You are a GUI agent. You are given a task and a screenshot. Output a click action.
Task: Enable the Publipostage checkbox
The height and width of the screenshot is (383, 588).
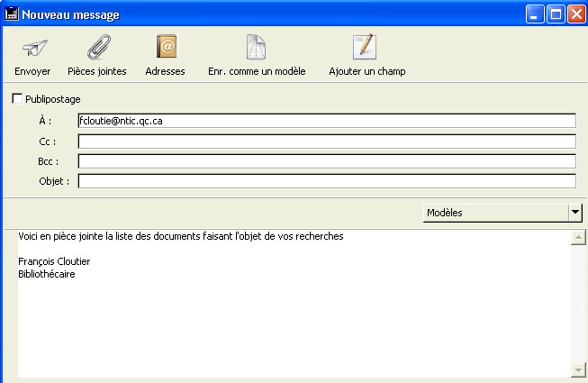(x=17, y=98)
